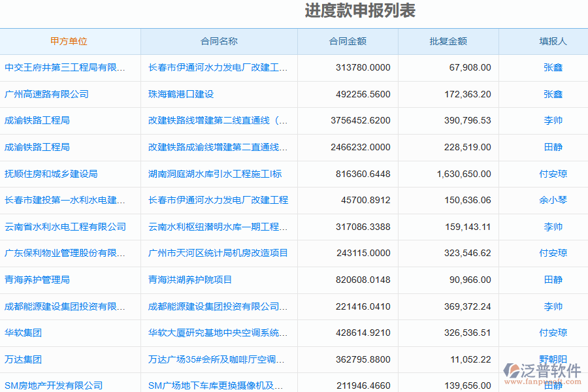The height and width of the screenshot is (392, 588).
Task: Click the 甲方单位 column header
Action: [71, 41]
